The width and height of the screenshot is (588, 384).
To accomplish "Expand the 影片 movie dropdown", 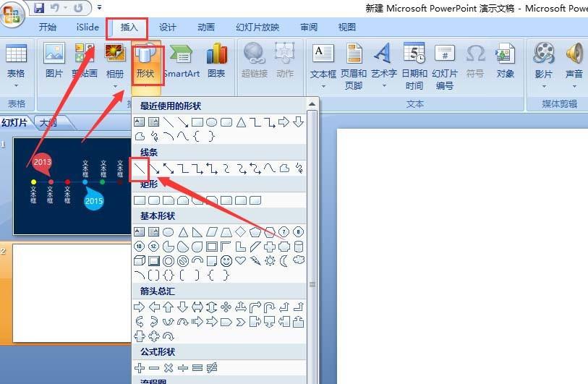I will [544, 86].
